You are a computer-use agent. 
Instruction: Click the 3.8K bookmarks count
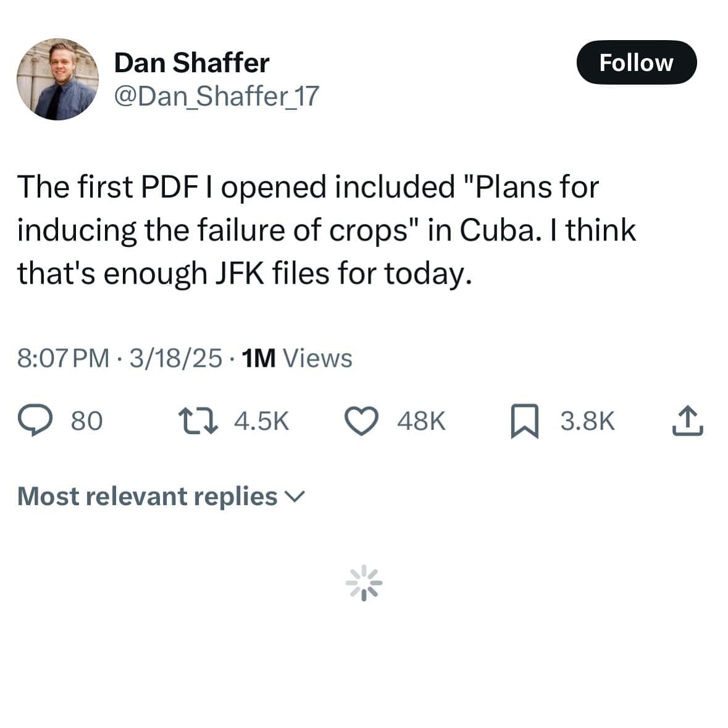point(587,421)
